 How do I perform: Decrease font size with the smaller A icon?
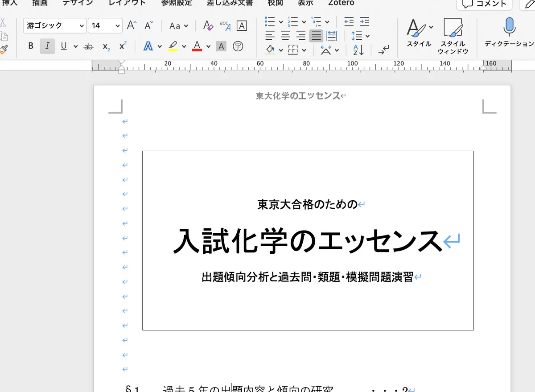pyautogui.click(x=148, y=25)
